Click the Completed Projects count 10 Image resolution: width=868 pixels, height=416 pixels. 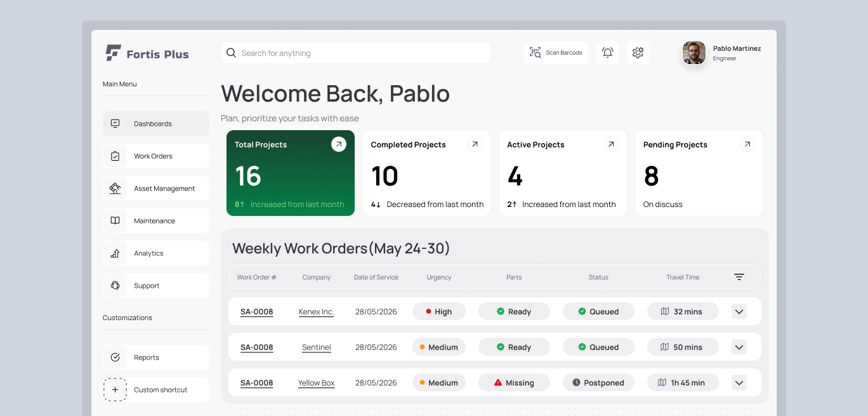385,176
